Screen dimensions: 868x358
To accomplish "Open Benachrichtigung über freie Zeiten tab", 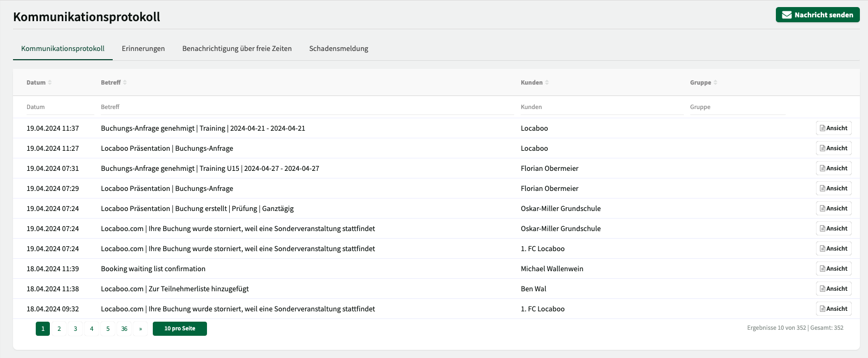I will 237,48.
